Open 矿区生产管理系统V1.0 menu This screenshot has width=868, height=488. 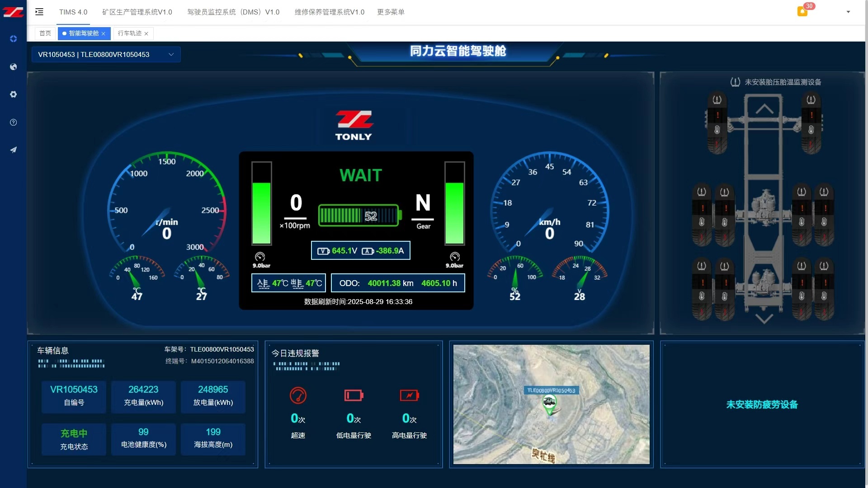tap(137, 12)
